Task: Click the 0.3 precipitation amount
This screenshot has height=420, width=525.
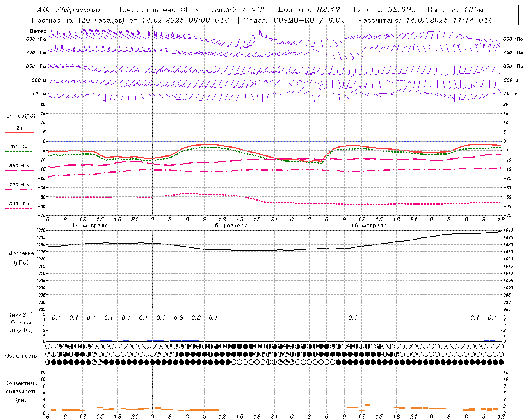Action: [178, 317]
